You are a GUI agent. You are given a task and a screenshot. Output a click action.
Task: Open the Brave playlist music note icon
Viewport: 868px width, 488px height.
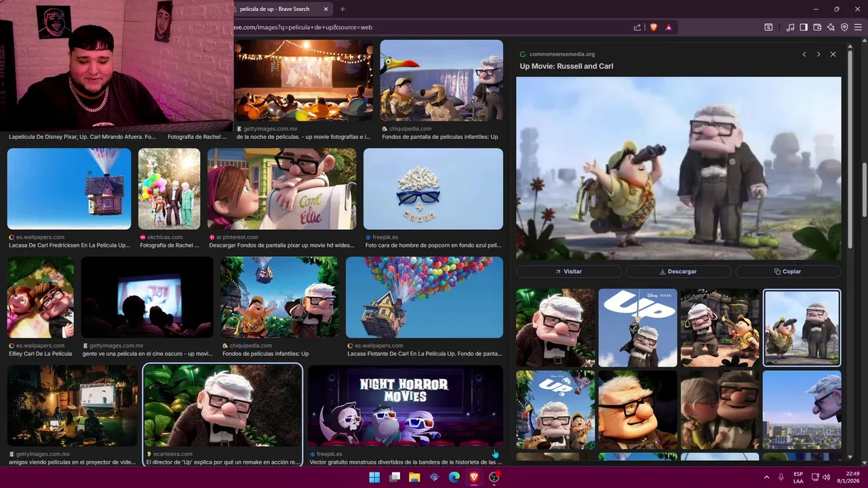pyautogui.click(x=790, y=27)
